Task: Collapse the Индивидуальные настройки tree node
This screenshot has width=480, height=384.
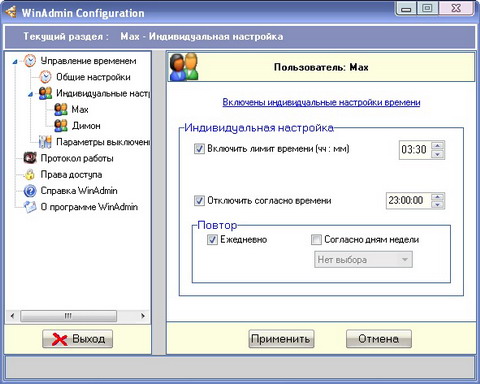Action: point(30,94)
